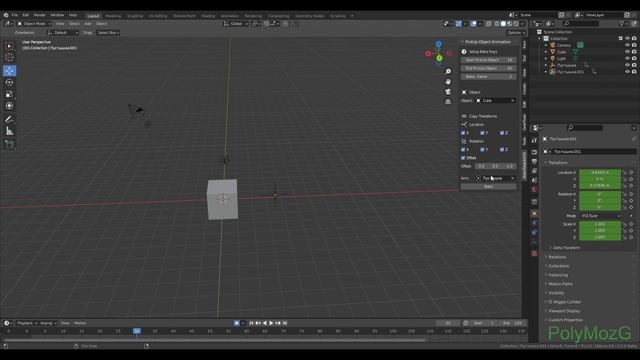
Task: Animate Location X keyframe dot
Action: (x=631, y=172)
